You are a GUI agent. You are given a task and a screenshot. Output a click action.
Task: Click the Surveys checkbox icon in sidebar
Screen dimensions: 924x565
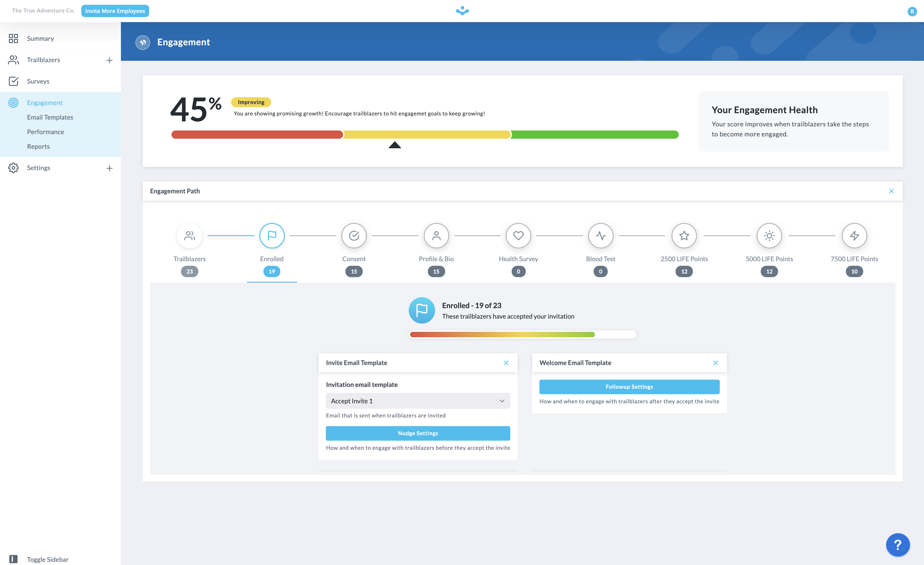pyautogui.click(x=13, y=81)
